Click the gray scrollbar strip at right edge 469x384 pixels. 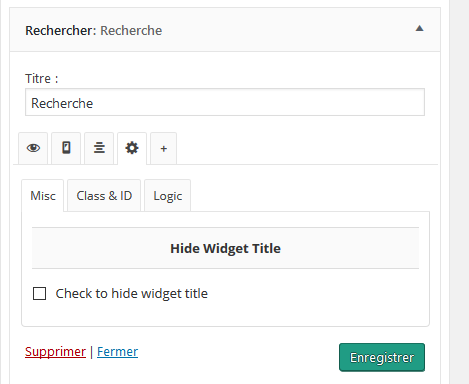tap(459, 192)
